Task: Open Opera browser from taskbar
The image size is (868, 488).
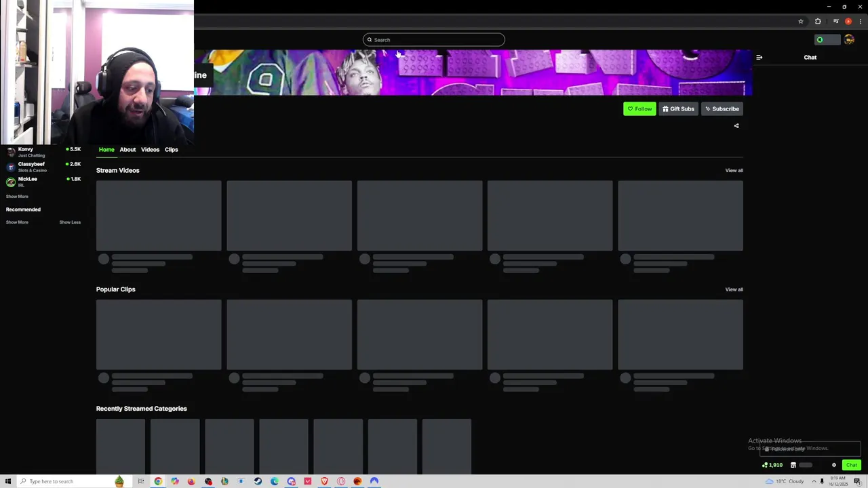Action: [341, 481]
